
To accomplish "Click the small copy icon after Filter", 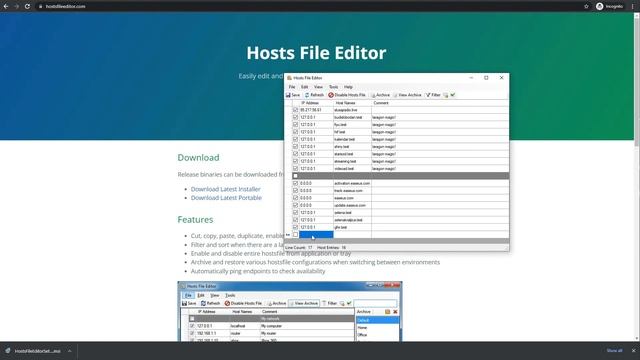I will (446, 95).
